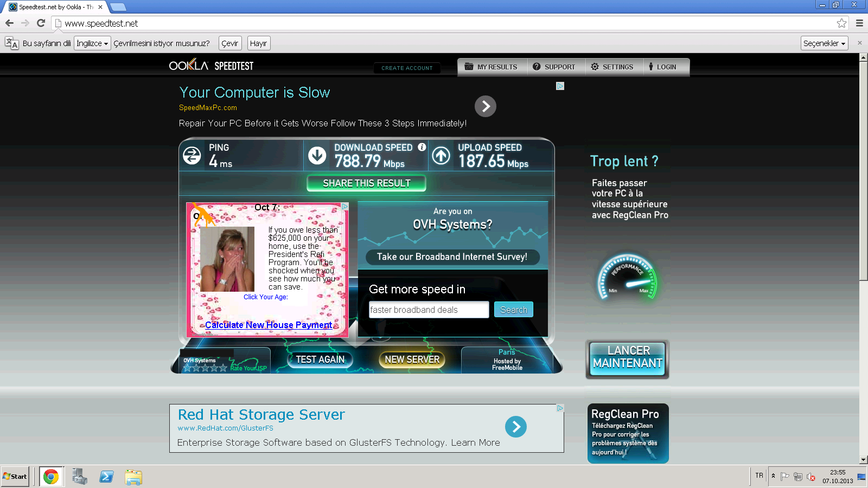Click the browser back arrow
This screenshot has width=868, height=488.
coord(9,23)
